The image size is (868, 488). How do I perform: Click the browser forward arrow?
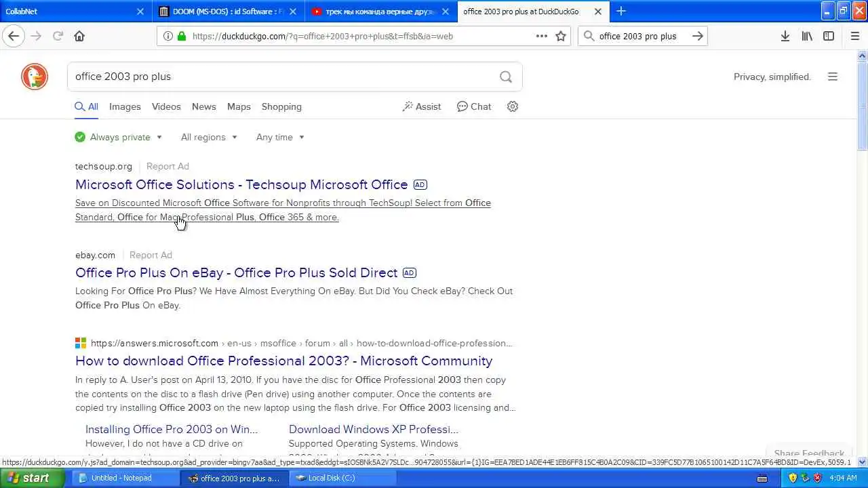tap(36, 36)
